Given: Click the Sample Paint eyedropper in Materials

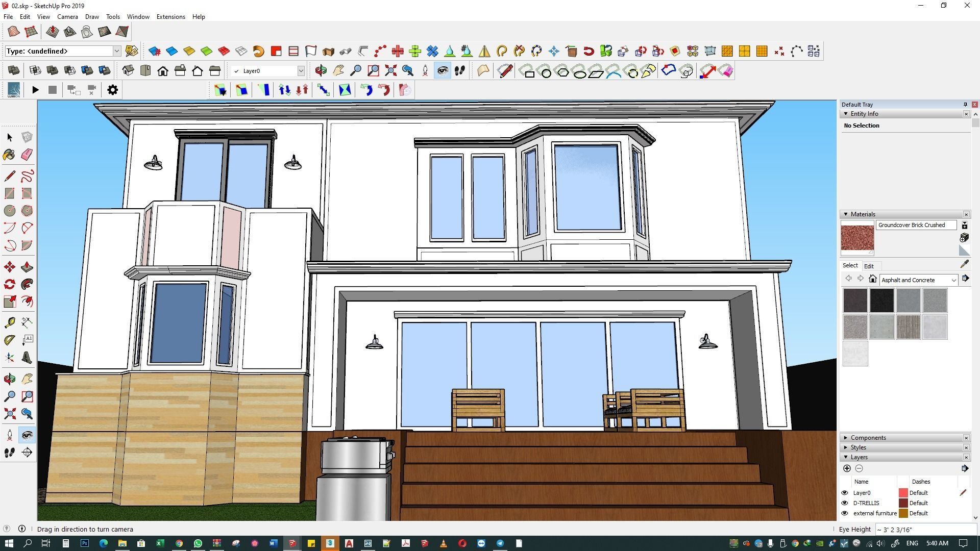Looking at the screenshot, I should click(964, 264).
